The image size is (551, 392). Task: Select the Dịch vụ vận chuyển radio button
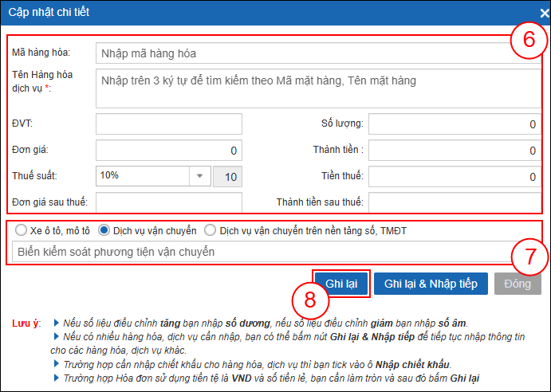coord(104,230)
